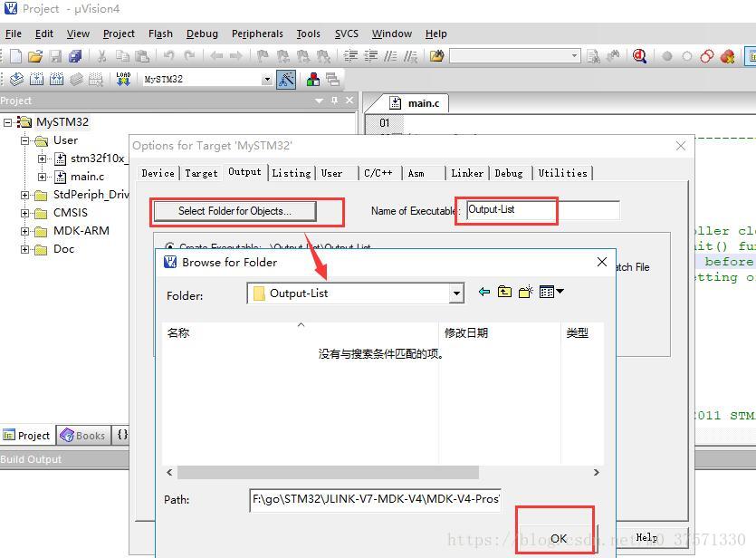Click the Insert Bookmark flag icon

click(263, 56)
